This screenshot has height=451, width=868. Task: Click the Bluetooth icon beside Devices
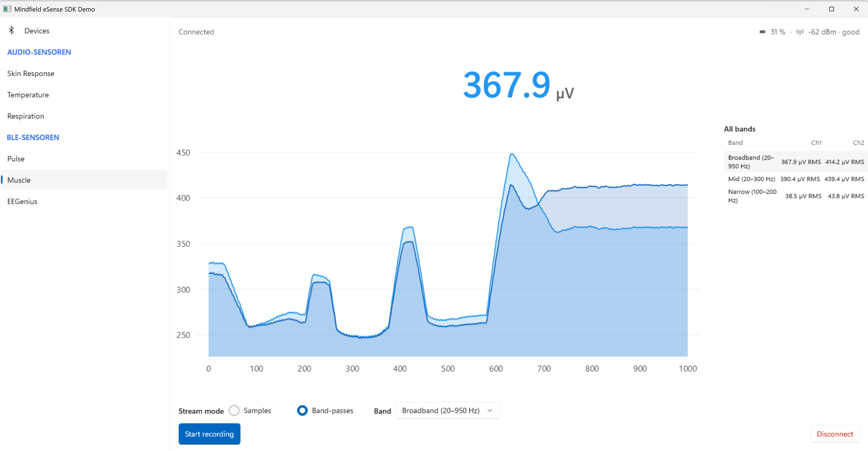[11, 31]
